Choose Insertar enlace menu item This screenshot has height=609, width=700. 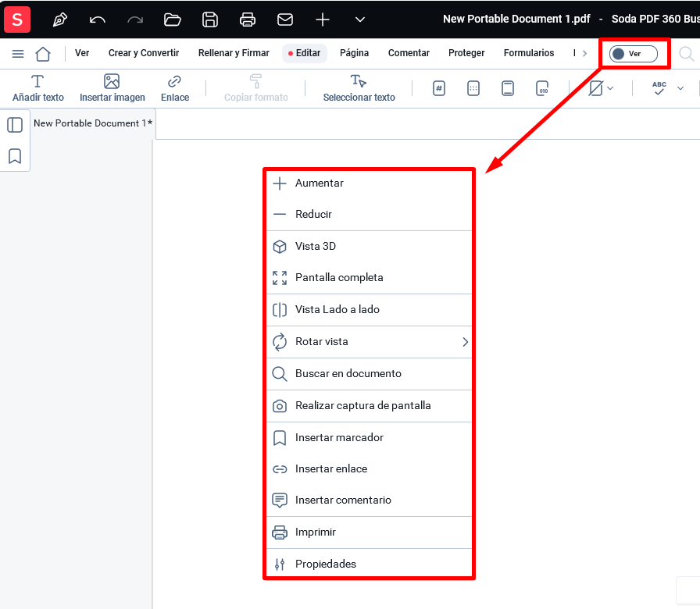coord(370,469)
